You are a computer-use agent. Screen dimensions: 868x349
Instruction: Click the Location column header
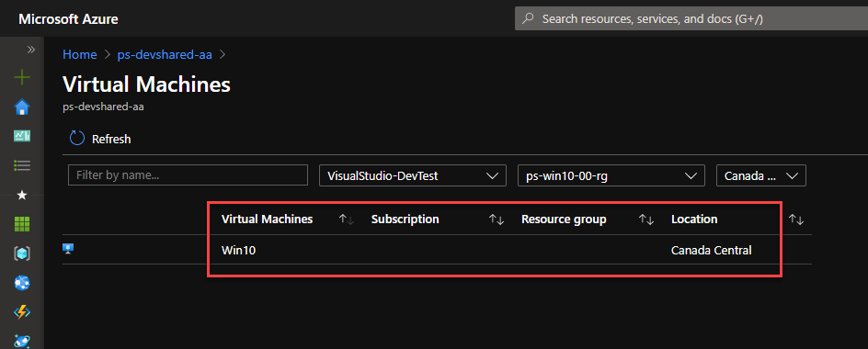[694, 219]
